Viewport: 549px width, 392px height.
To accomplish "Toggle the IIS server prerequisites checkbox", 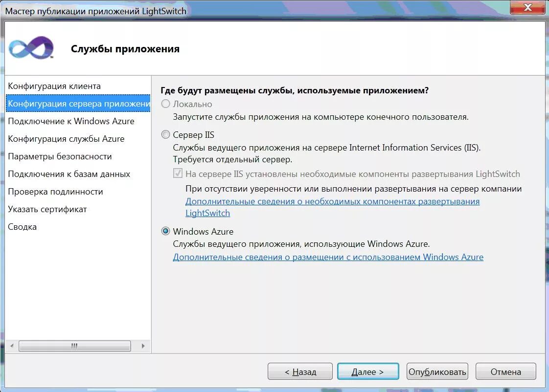I will (x=178, y=174).
